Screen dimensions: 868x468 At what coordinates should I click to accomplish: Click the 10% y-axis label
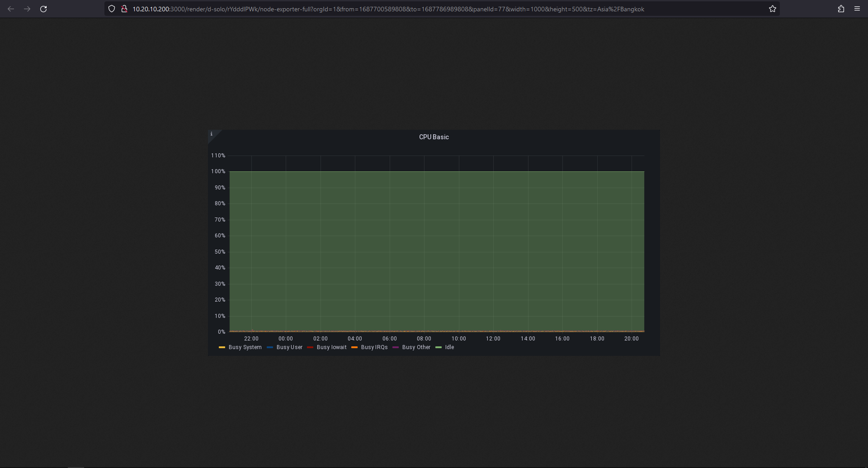(x=220, y=316)
